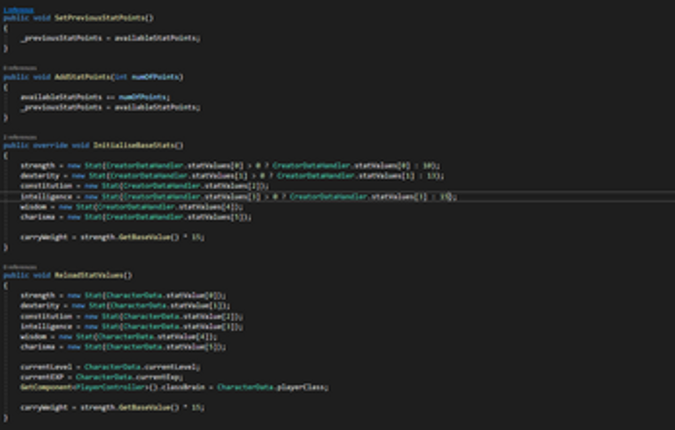Open references link above InitialiseBaseStats method
This screenshot has width=675, height=430.
[x=20, y=137]
